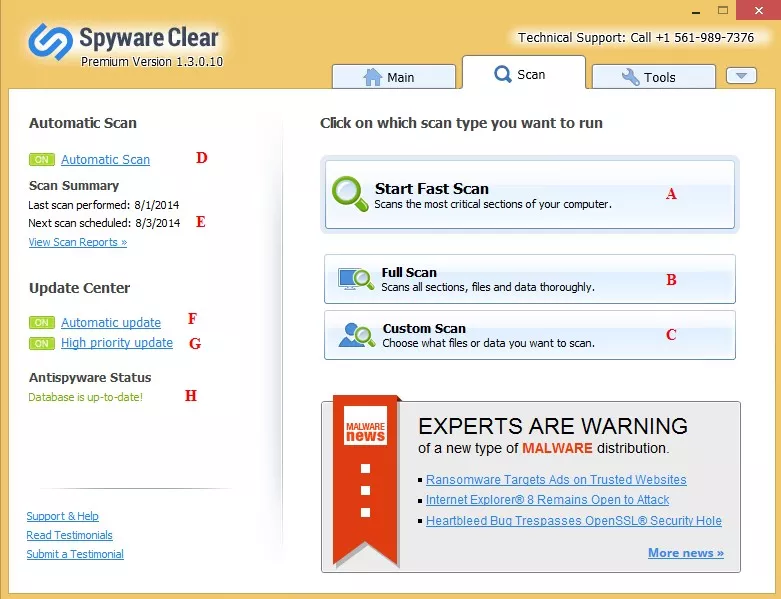Click the 'Update Center' heading
Screen dimensions: 781x599
[x=79, y=288]
